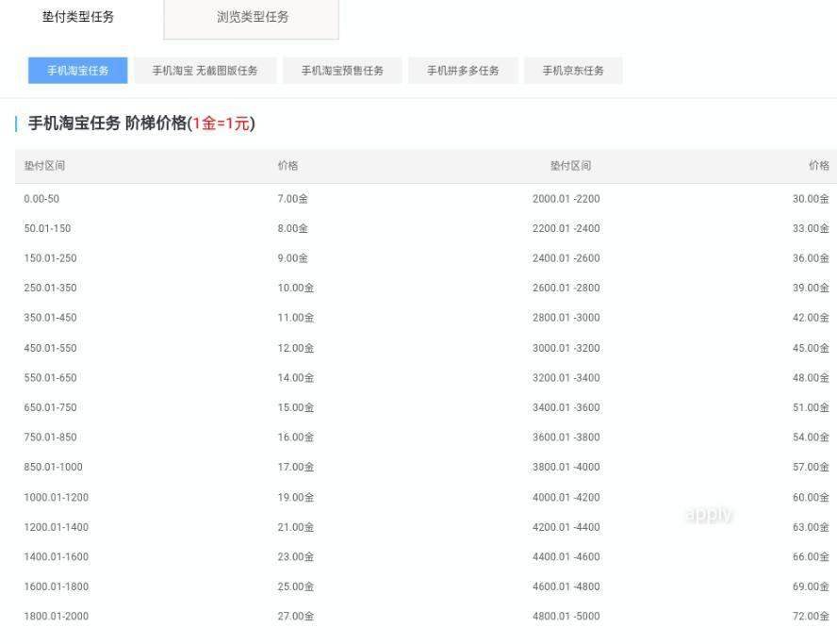Select the 4800.01-5000 range cell
The image size is (837, 644).
tap(562, 616)
